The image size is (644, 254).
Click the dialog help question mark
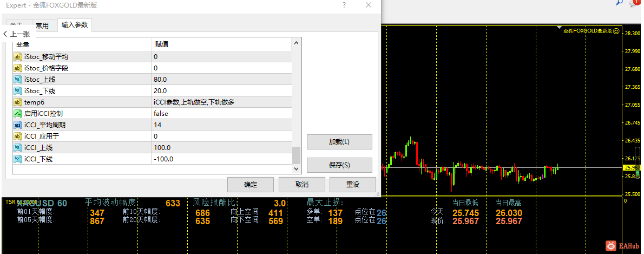tap(344, 5)
